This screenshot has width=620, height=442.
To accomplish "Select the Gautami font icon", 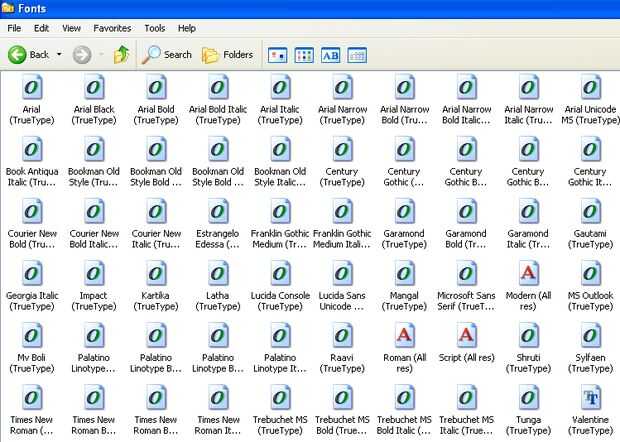I will pyautogui.click(x=590, y=211).
